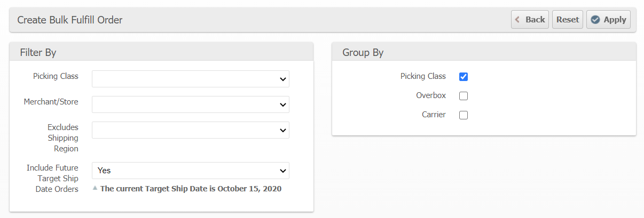Uncheck the Picking Class group-by checkbox
Viewport: 644px width, 218px height.
pyautogui.click(x=464, y=77)
